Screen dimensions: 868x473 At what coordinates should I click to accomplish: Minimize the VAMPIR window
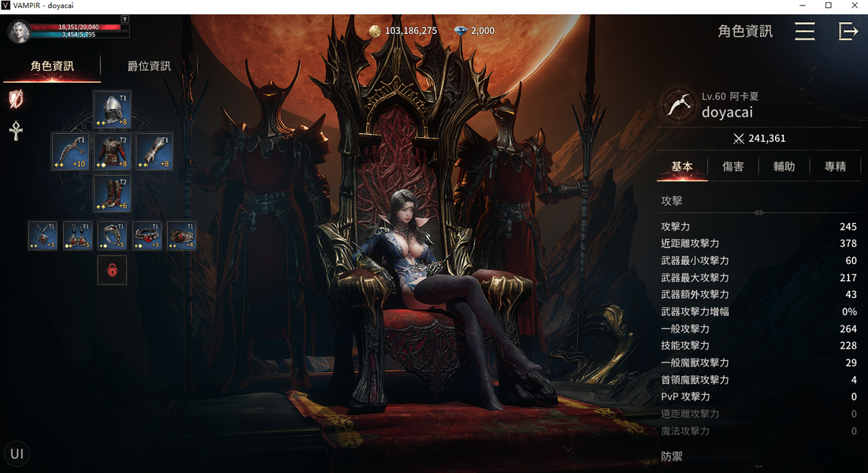802,6
